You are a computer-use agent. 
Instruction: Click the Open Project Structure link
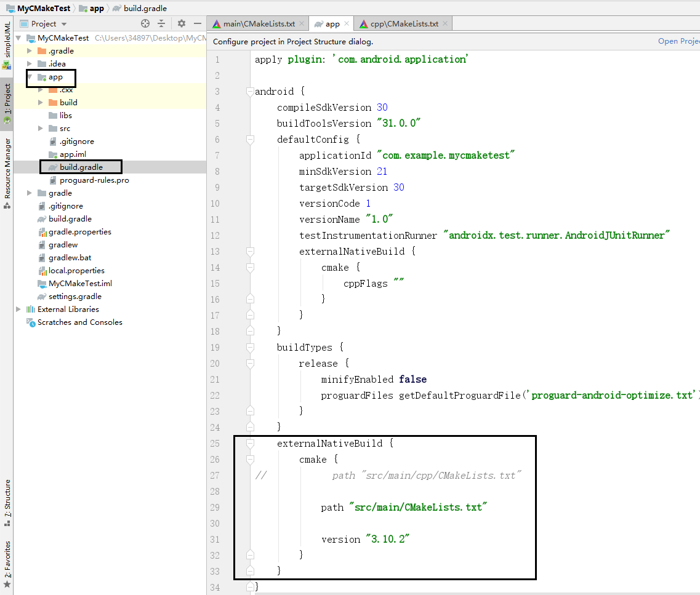pyautogui.click(x=678, y=41)
